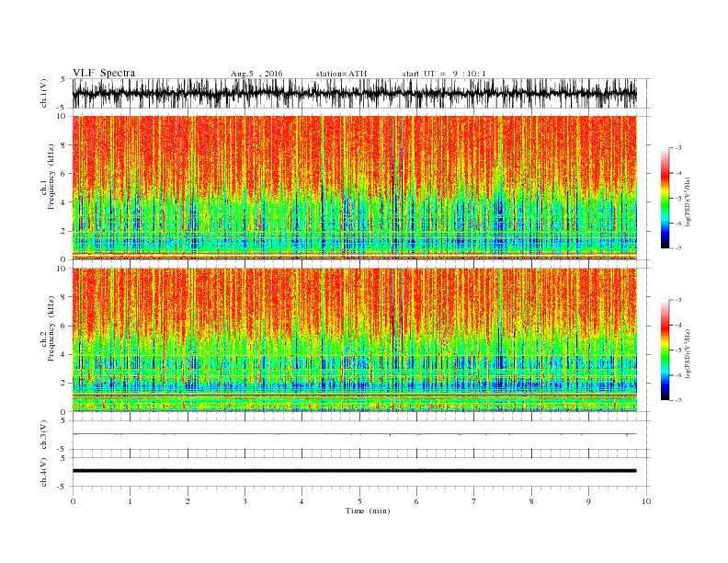Click the date label 'Aug.5 , 2016'
The image size is (728, 563).
coord(256,74)
